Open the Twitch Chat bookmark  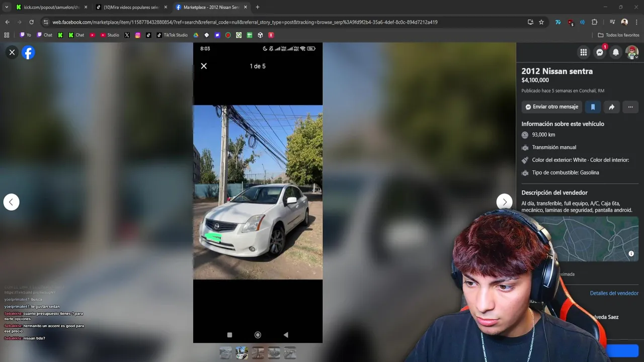[x=44, y=35]
